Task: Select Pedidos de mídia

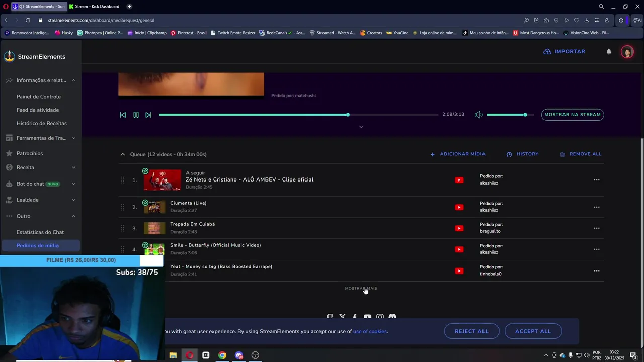Action: pos(41,246)
